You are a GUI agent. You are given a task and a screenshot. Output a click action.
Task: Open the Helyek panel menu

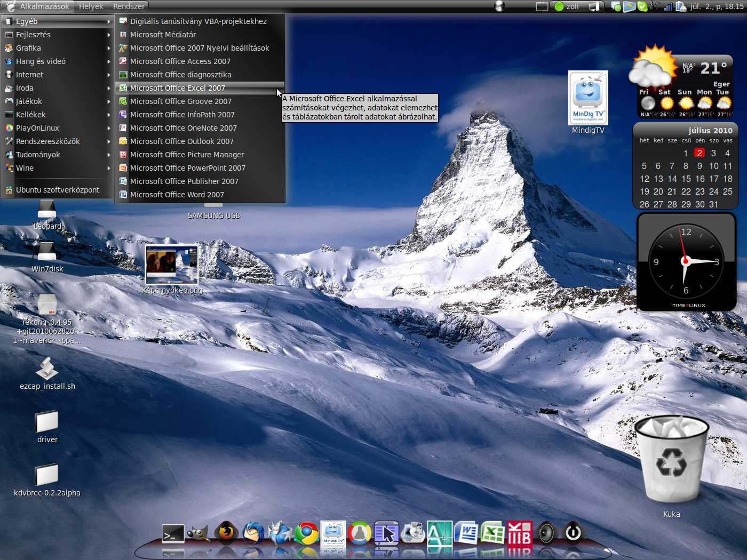pyautogui.click(x=91, y=6)
